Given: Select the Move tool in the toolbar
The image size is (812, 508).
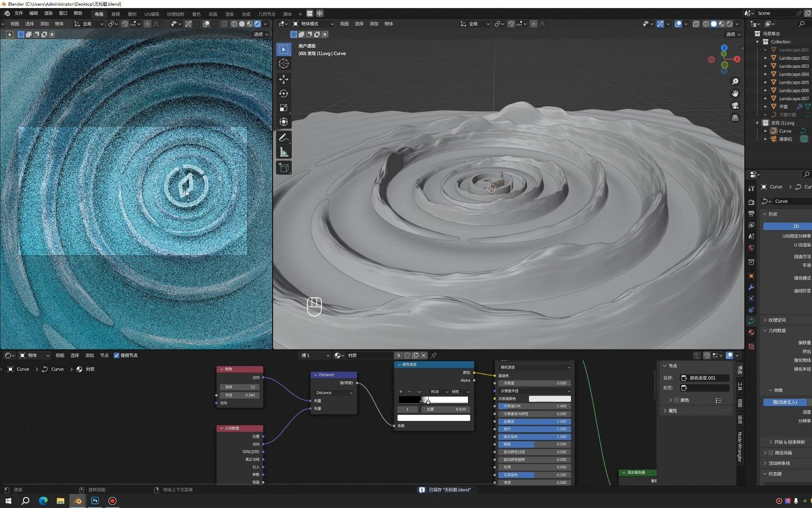Looking at the screenshot, I should 284,79.
